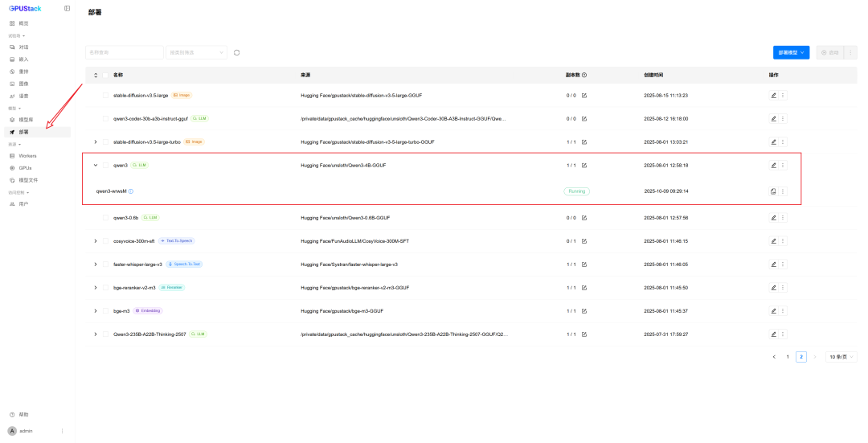
Task: Go to Workers in the sidebar
Action: tap(27, 156)
